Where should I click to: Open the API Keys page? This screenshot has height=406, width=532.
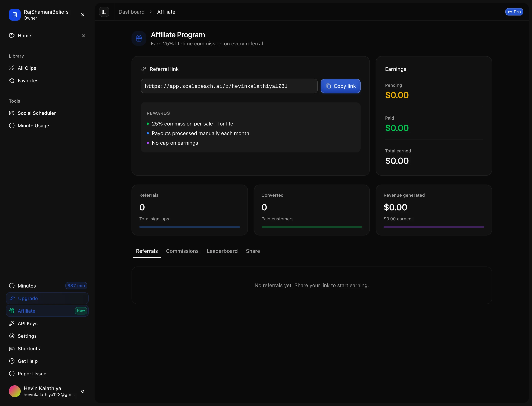click(x=47, y=323)
